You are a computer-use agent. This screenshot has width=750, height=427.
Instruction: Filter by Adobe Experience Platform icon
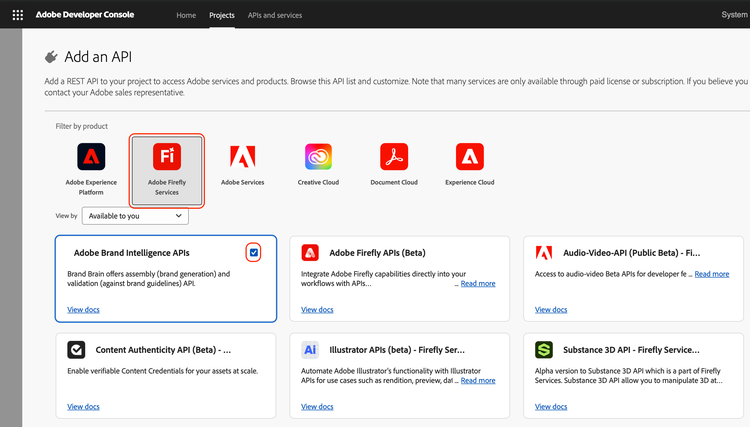tap(91, 156)
